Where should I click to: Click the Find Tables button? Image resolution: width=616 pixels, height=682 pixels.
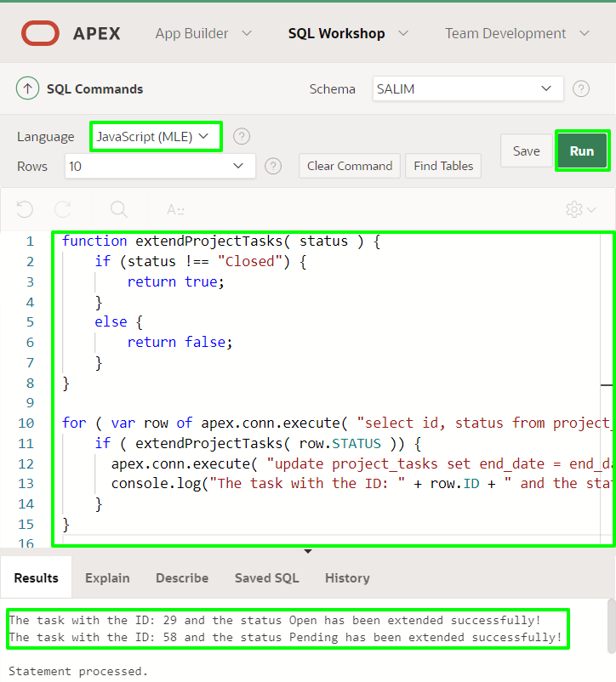point(443,166)
